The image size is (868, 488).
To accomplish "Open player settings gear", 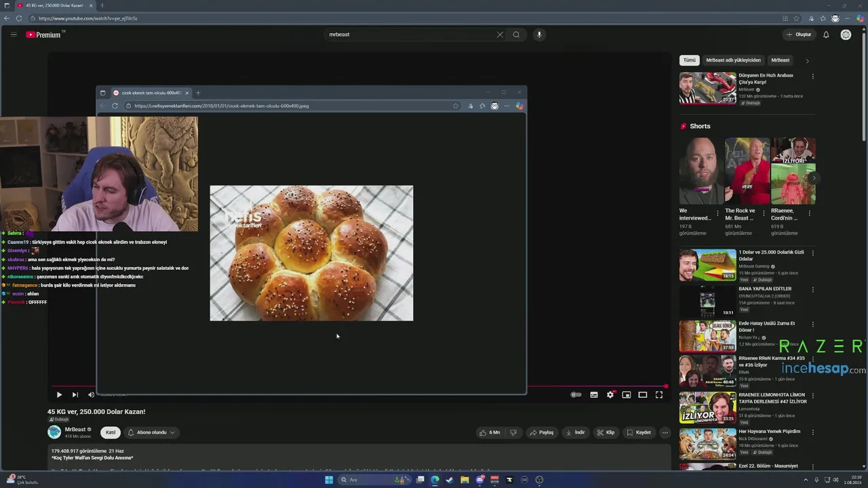I will tap(610, 394).
